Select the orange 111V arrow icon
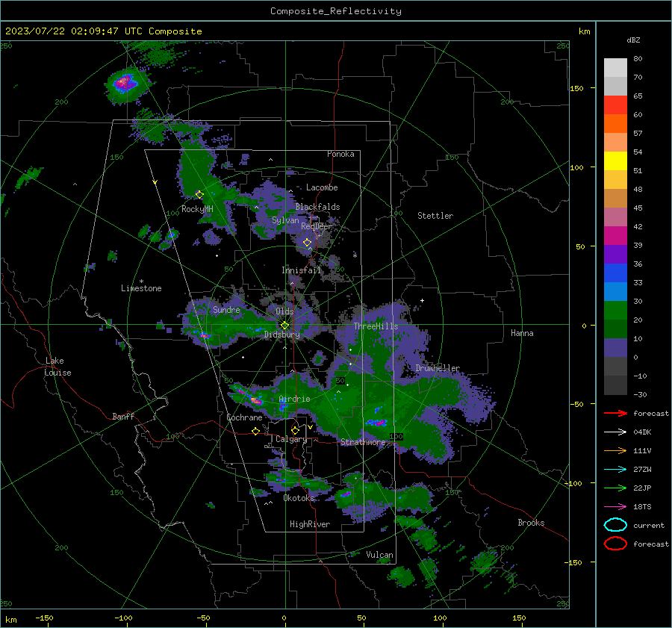Image resolution: width=672 pixels, height=628 pixels. point(615,450)
